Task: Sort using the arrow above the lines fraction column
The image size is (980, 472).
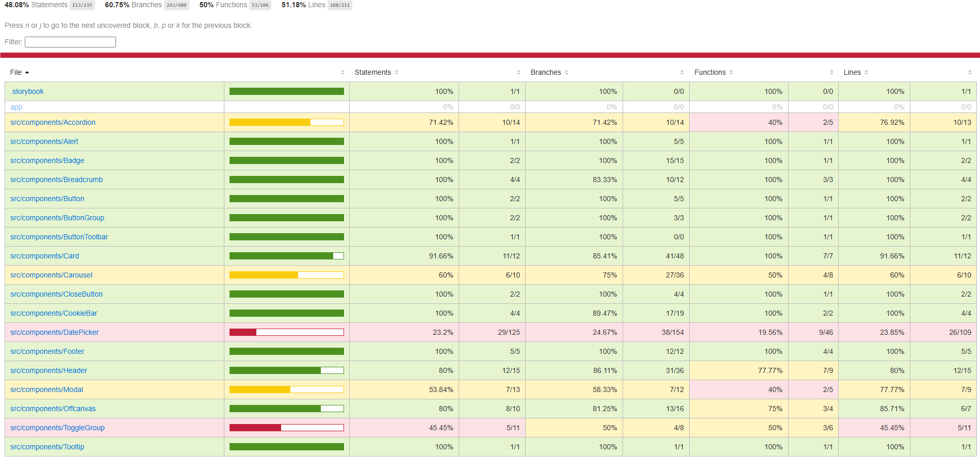Action: [970, 73]
